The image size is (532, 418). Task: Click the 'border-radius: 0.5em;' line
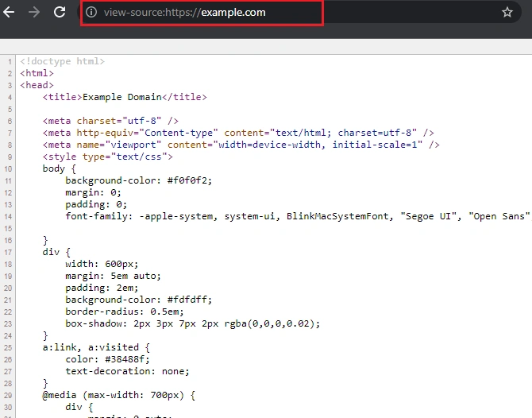(125, 312)
